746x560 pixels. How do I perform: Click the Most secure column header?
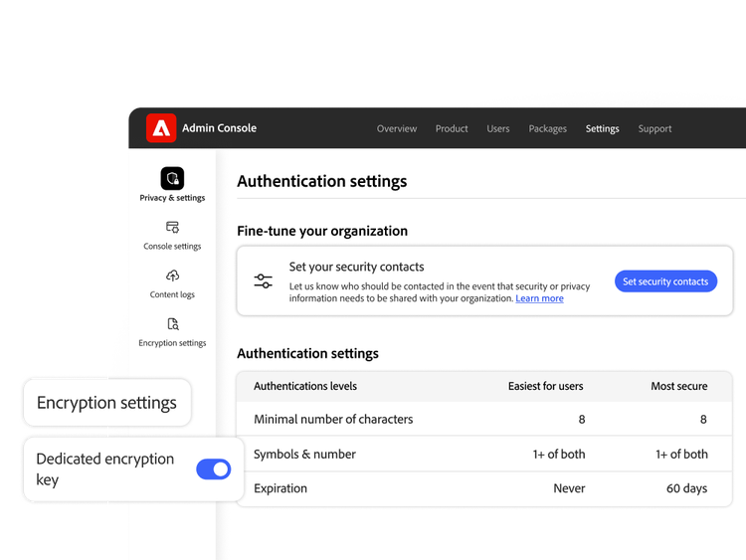tap(679, 386)
